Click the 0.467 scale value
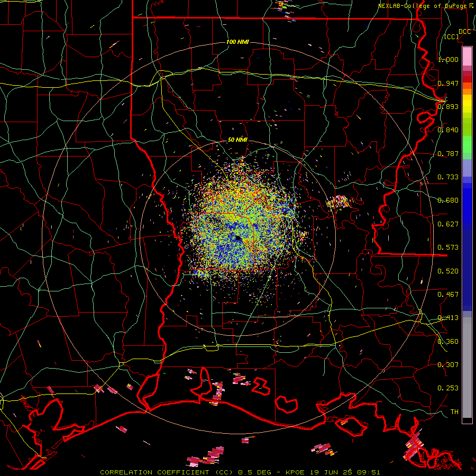The image size is (476, 476). [x=448, y=294]
